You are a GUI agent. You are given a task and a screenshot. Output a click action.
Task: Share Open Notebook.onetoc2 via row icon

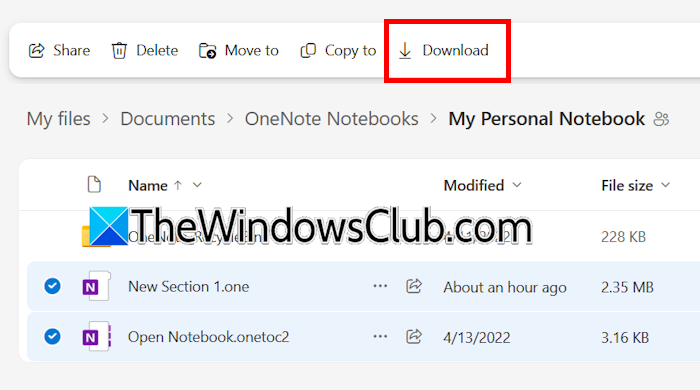tap(414, 336)
